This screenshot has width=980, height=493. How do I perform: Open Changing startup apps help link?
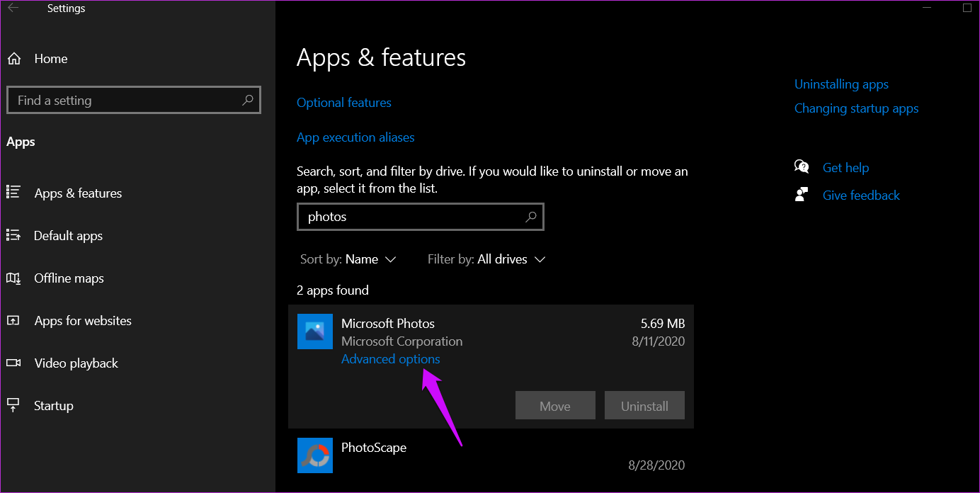(x=856, y=108)
